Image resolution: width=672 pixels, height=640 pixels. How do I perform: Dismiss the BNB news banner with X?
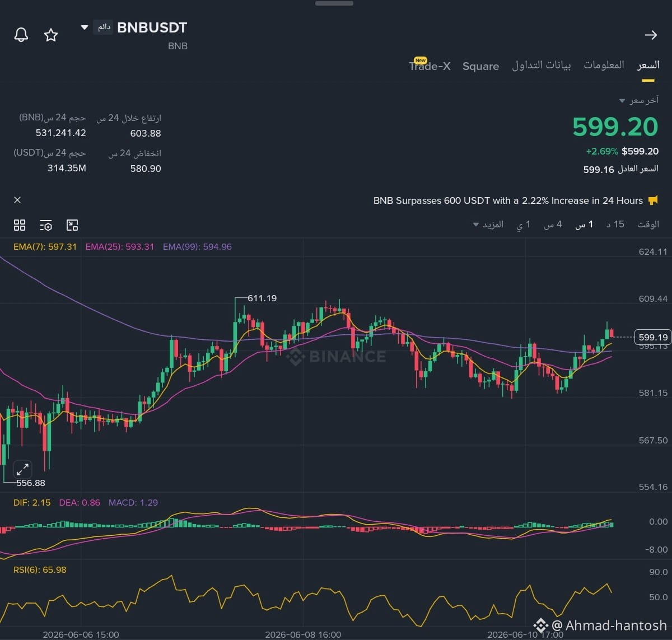pos(17,200)
